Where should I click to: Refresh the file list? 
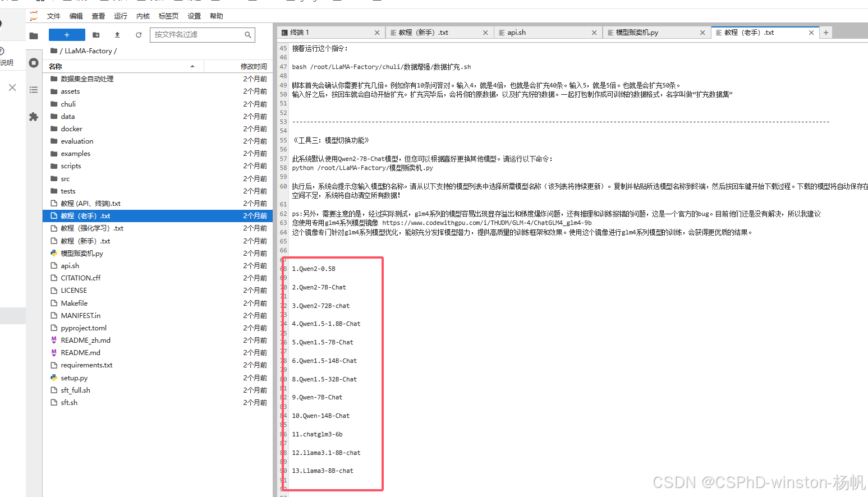(139, 35)
